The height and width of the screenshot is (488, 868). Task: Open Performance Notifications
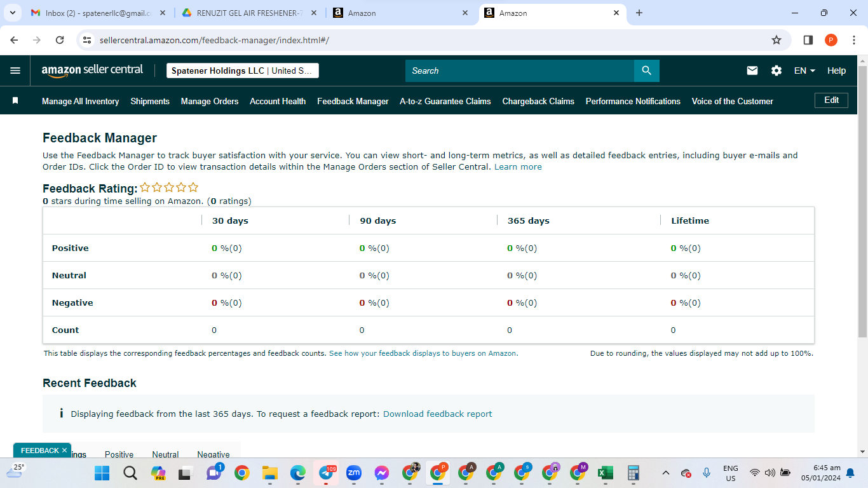[633, 101]
